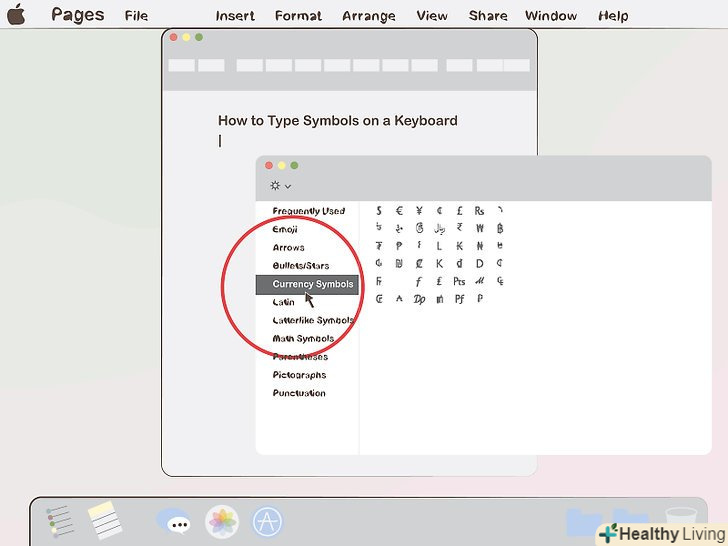
Task: Open Photos from the dock
Action: [222, 521]
